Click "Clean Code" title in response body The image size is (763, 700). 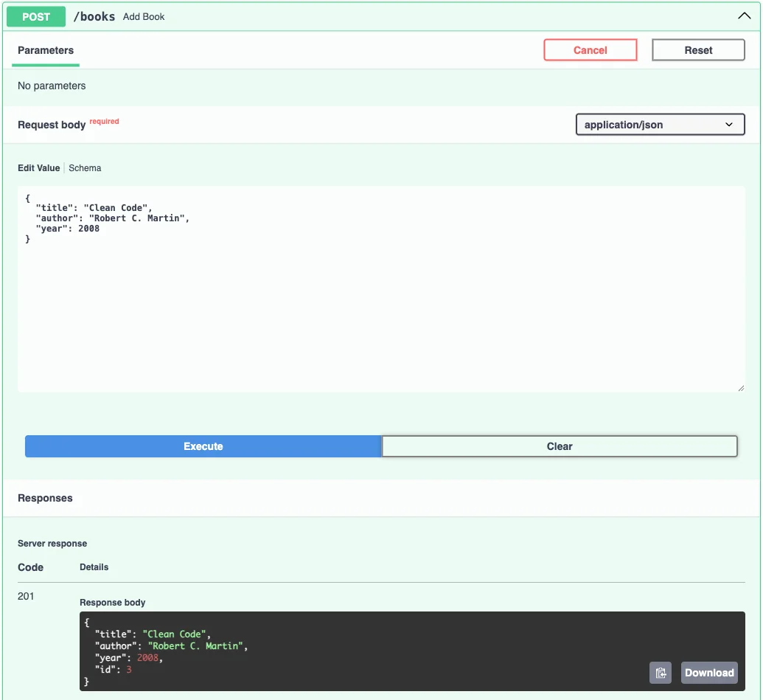[174, 634]
